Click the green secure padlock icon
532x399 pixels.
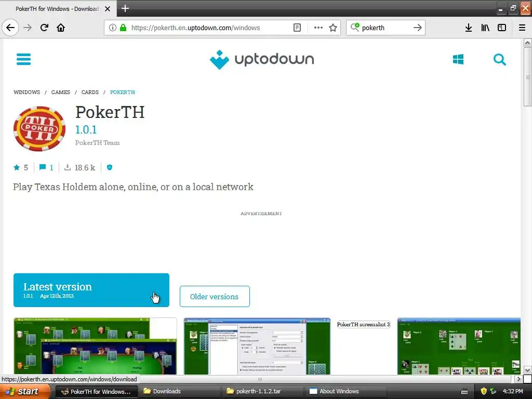click(x=123, y=28)
